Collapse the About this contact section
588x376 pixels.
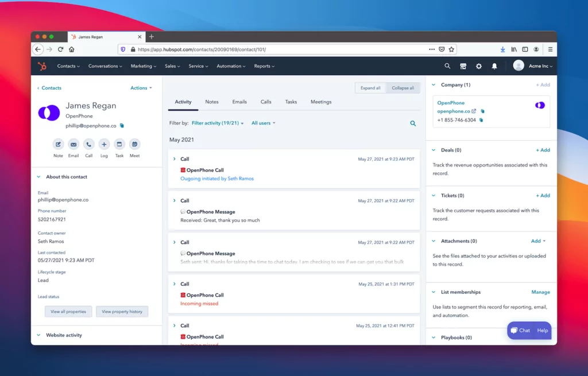tap(38, 177)
